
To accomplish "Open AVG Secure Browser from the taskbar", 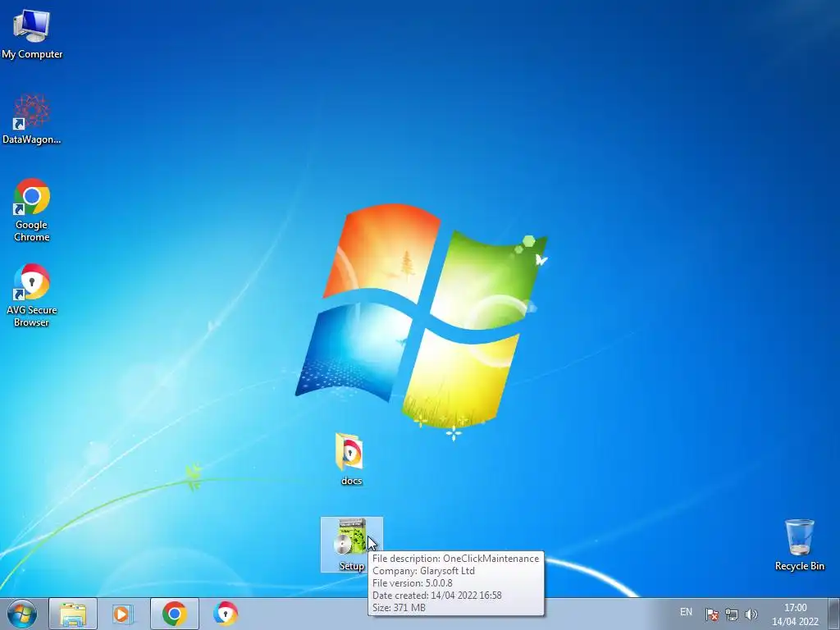I will click(x=226, y=614).
